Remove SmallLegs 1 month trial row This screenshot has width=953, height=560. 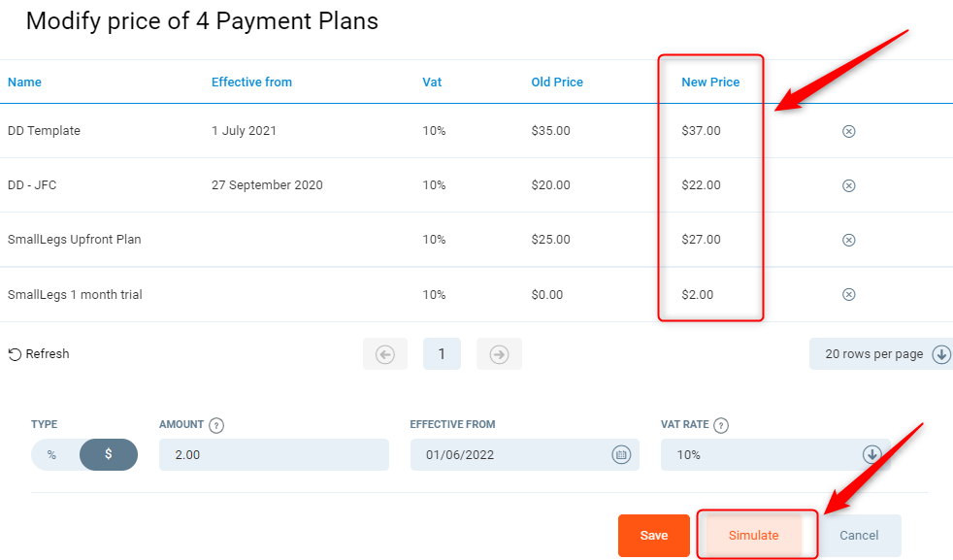[x=848, y=294]
